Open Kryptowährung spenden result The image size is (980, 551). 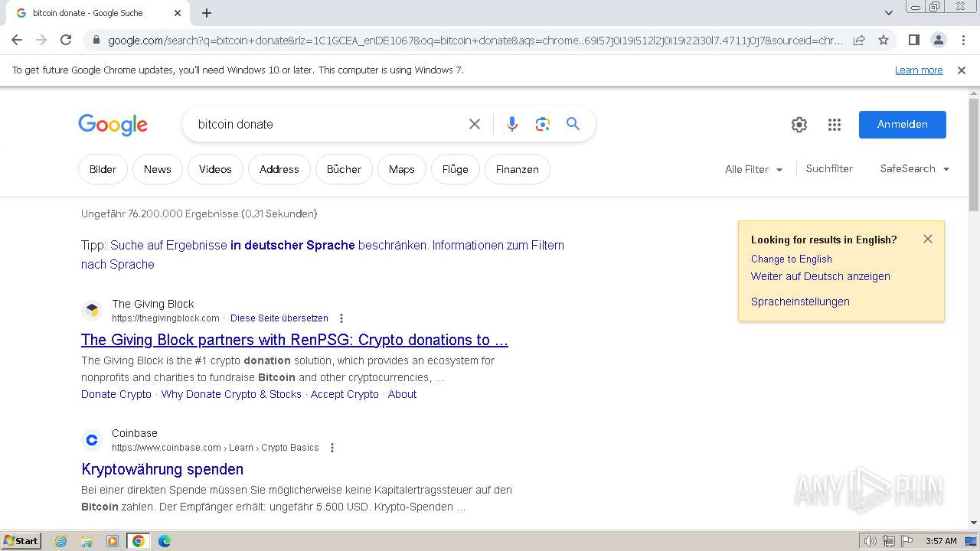[162, 469]
